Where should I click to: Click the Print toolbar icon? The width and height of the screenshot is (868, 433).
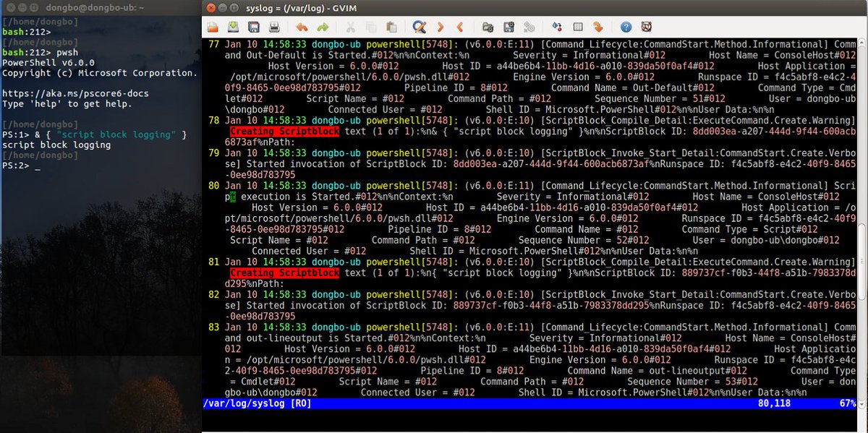pyautogui.click(x=274, y=27)
